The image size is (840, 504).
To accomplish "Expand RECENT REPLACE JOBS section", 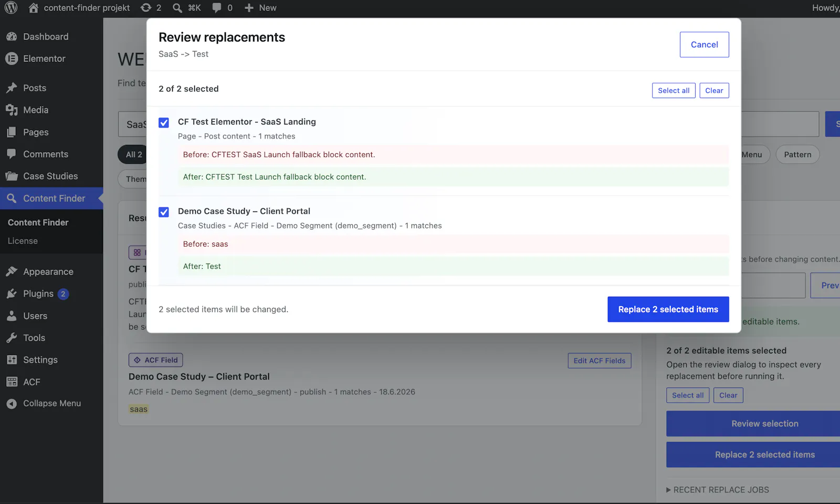I will 718,490.
